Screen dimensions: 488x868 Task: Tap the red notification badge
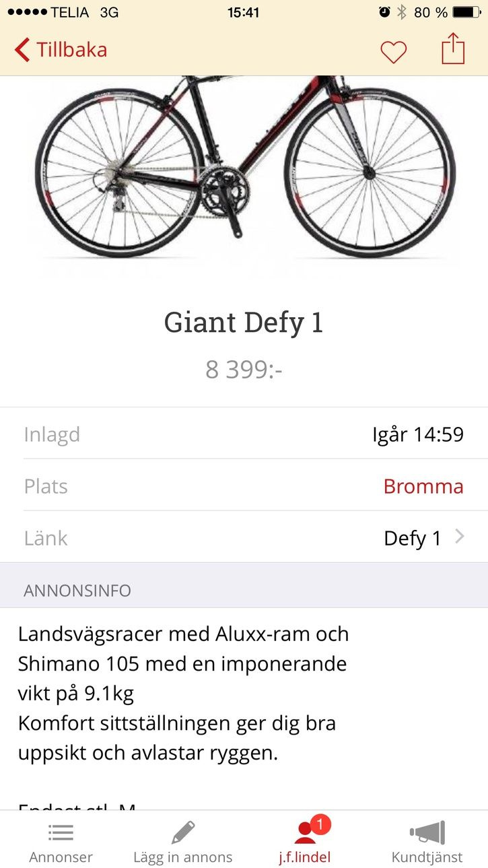pyautogui.click(x=320, y=824)
